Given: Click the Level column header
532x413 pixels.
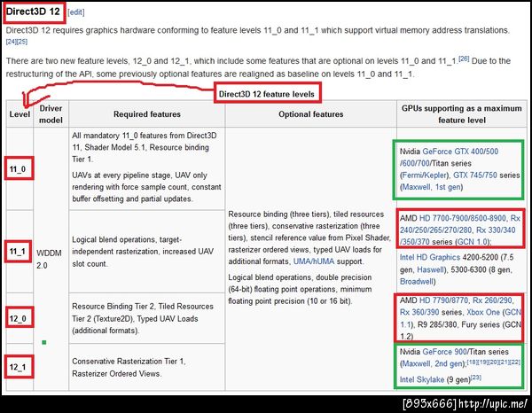Looking at the screenshot, I should coord(20,114).
